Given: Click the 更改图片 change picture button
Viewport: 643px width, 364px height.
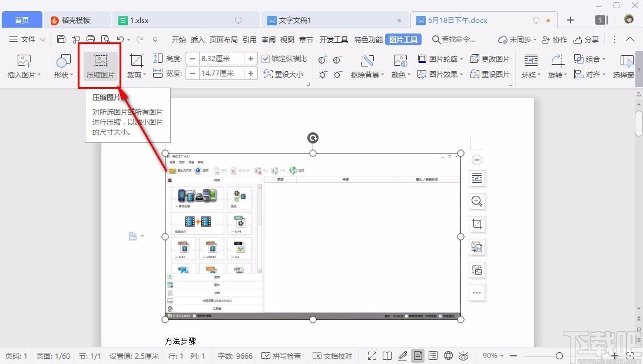Looking at the screenshot, I should pyautogui.click(x=490, y=59).
